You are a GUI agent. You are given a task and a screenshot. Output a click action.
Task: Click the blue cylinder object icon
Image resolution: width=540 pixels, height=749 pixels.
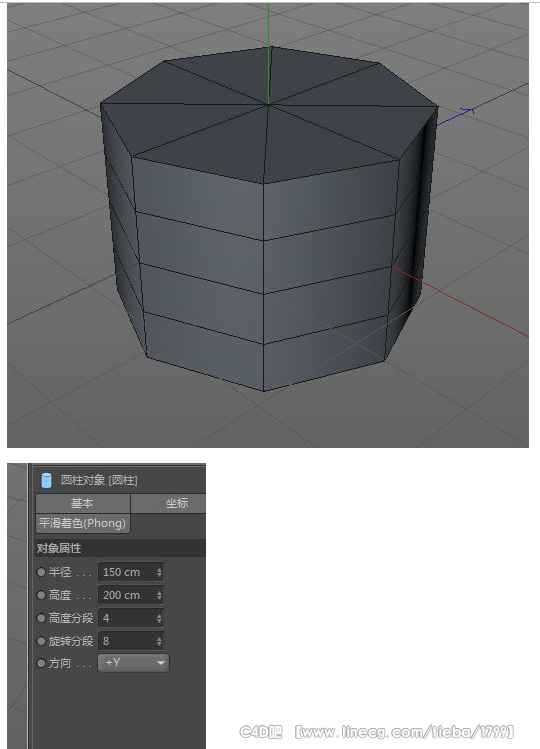tap(46, 480)
